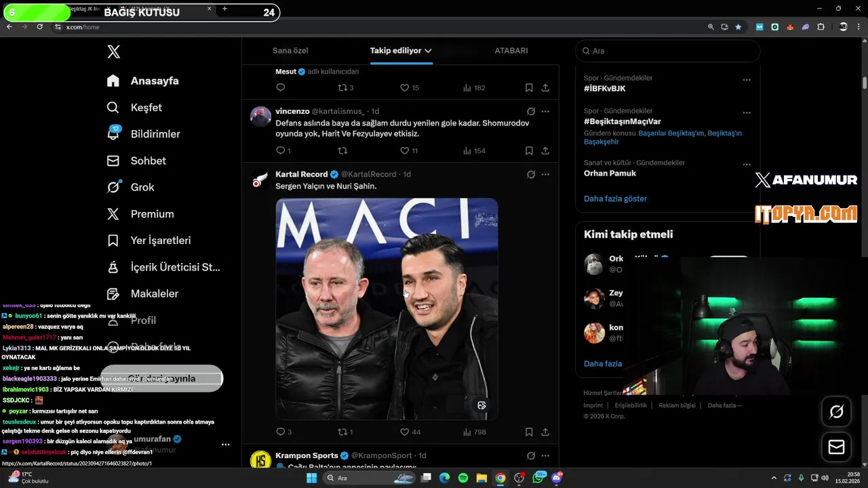This screenshot has height=488, width=868.
Task: Open options for #İBFKvBJK trend
Action: (x=747, y=79)
